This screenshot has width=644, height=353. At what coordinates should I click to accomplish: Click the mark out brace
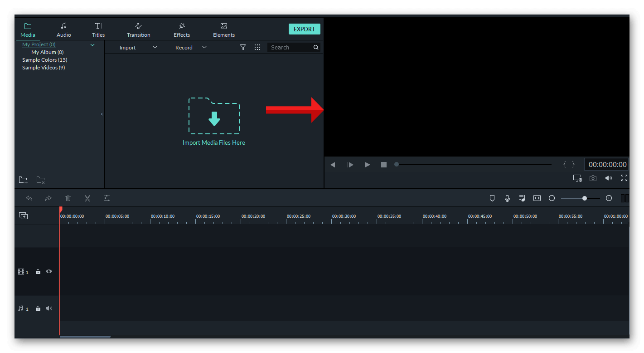coord(573,164)
